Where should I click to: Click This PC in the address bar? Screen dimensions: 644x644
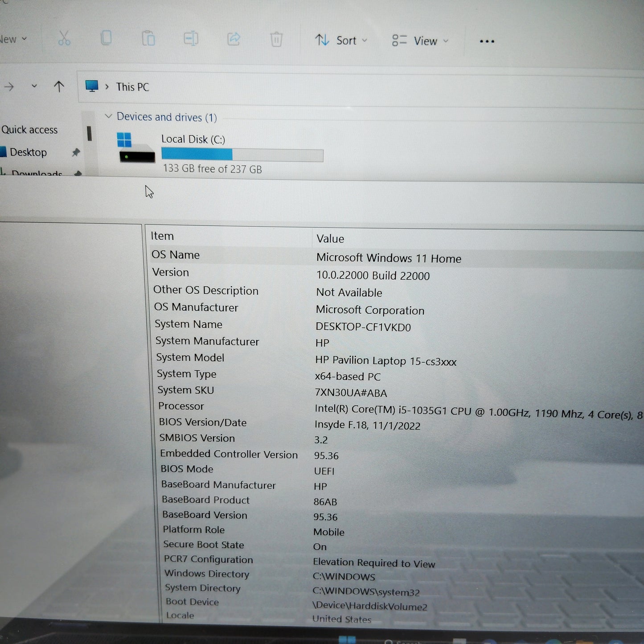[132, 87]
